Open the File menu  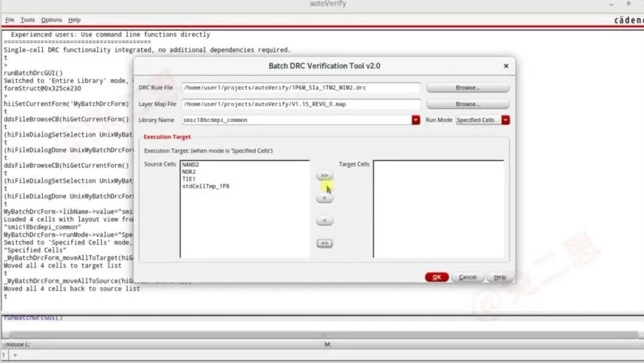10,19
